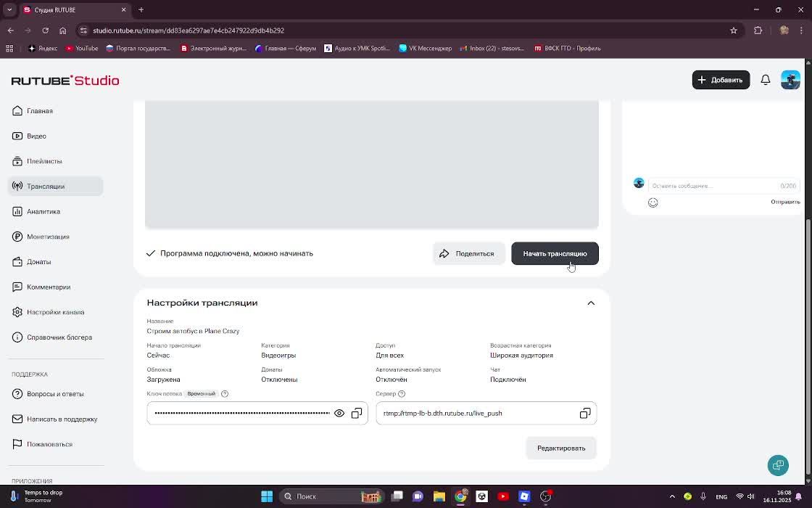Click help icon next to Сервер
The image size is (812, 508).
coord(402,394)
